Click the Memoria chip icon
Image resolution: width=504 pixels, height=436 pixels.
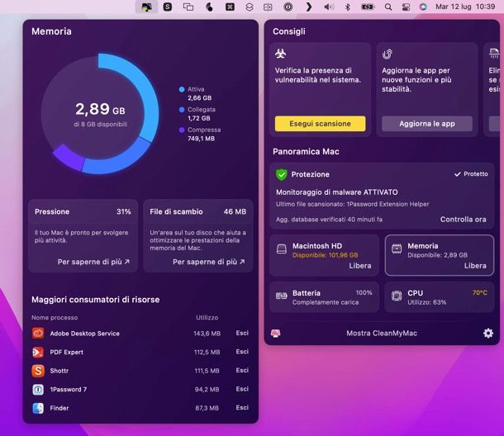pyautogui.click(x=397, y=249)
